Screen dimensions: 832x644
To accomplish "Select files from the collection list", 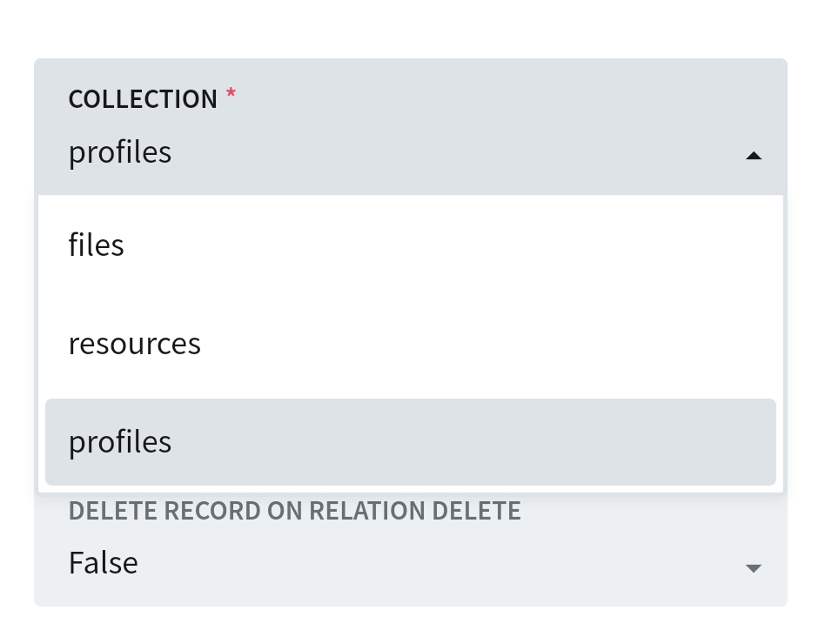I will [x=96, y=245].
